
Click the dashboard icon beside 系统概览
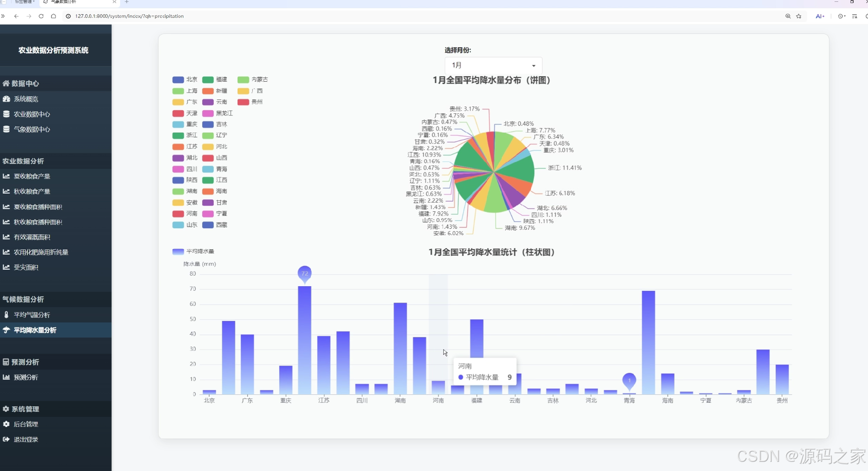[6, 99]
